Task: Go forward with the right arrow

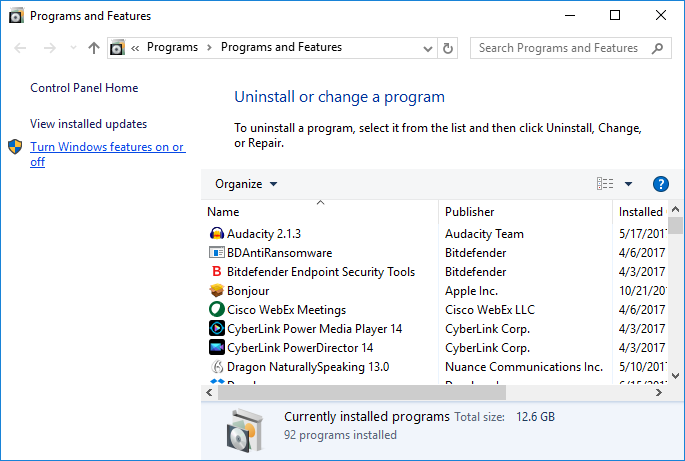Action: [50, 48]
